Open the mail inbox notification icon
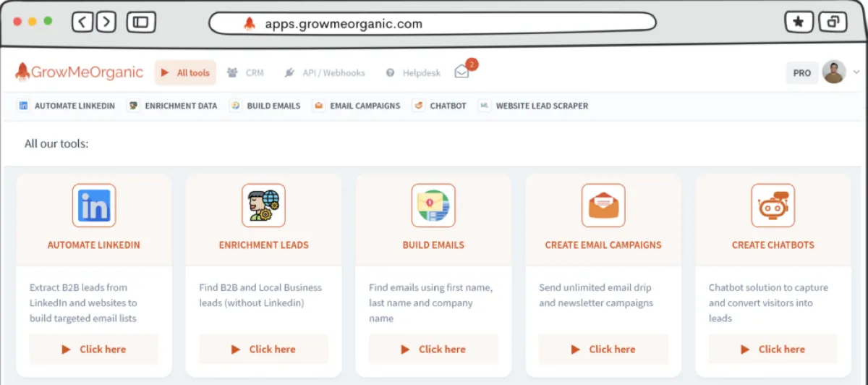The image size is (868, 385). [x=463, y=71]
